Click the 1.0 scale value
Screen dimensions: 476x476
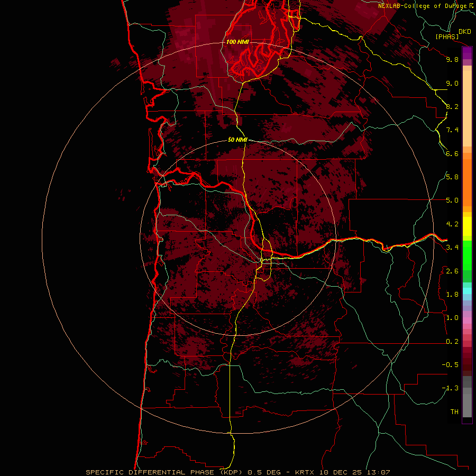[452, 318]
